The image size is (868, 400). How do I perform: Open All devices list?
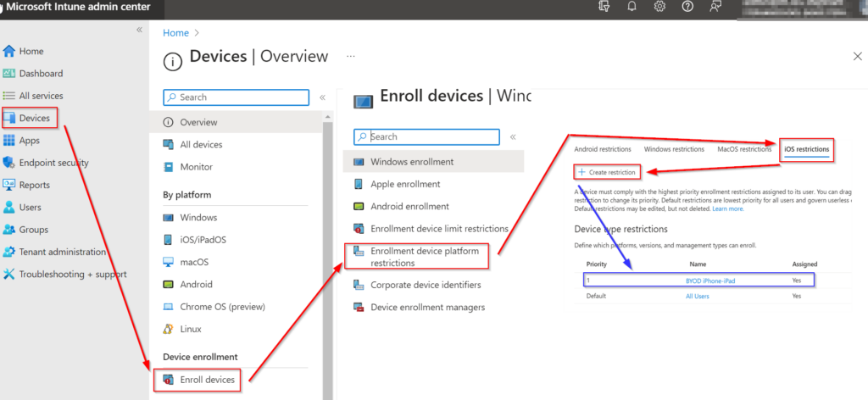coord(192,144)
